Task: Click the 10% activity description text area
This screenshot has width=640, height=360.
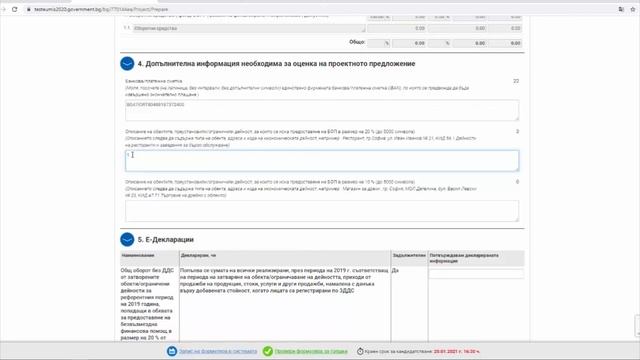Action: (322, 211)
